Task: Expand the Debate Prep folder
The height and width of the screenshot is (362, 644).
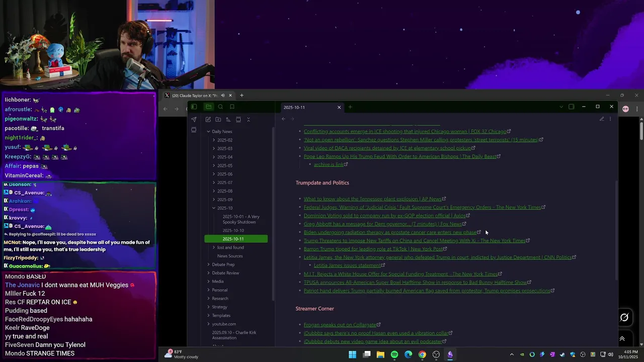Action: (208, 264)
